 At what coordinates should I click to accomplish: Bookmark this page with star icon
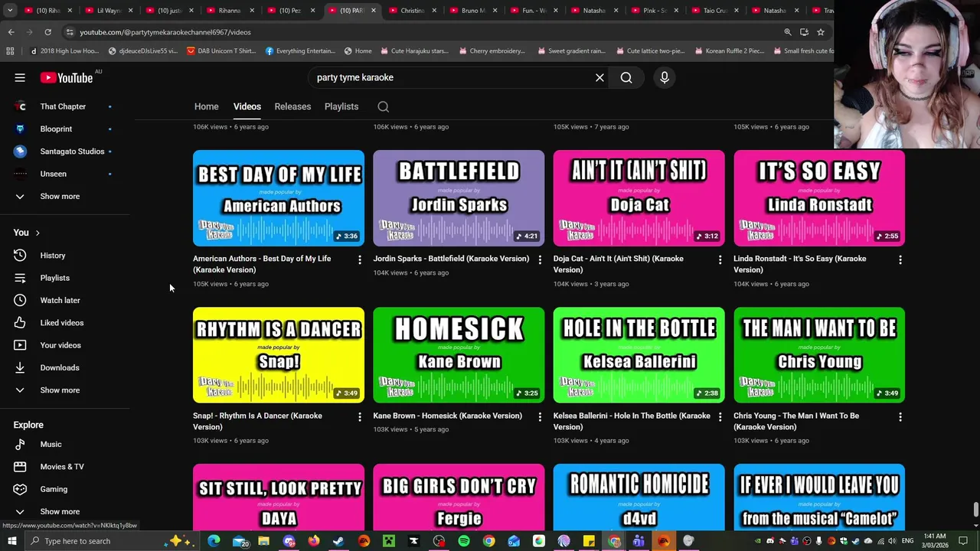[x=821, y=32]
